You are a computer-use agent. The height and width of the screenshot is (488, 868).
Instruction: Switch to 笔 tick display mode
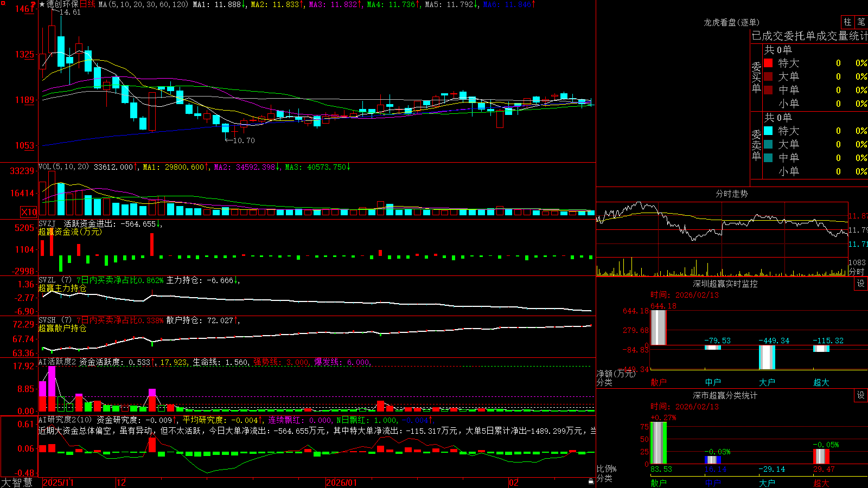click(861, 22)
